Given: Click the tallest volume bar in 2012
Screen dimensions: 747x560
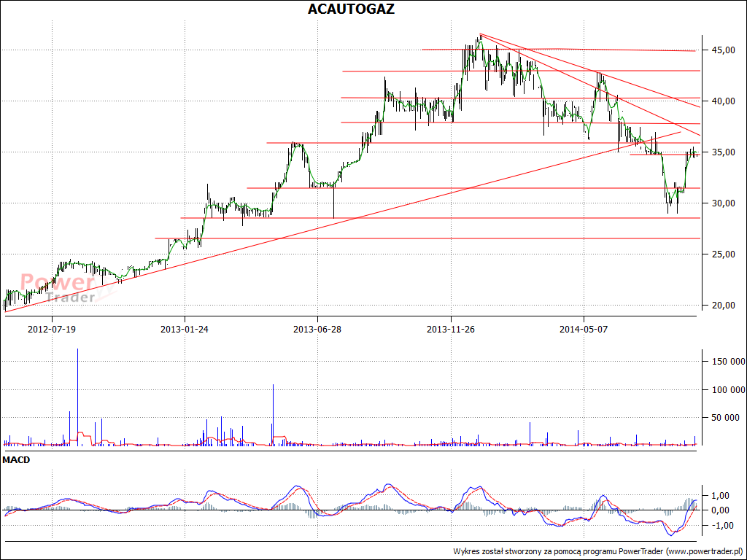Looking at the screenshot, I should point(77,397).
